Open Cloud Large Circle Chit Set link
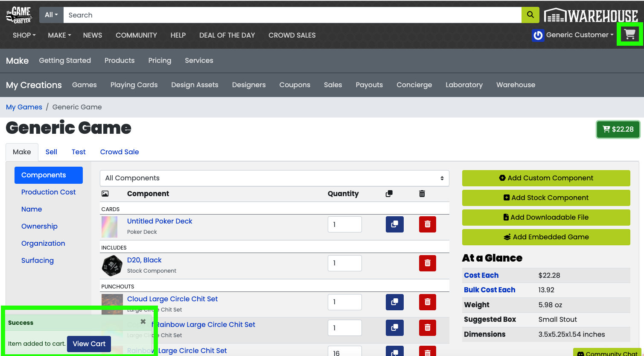Viewport: 644px width, 356px height. tap(172, 299)
